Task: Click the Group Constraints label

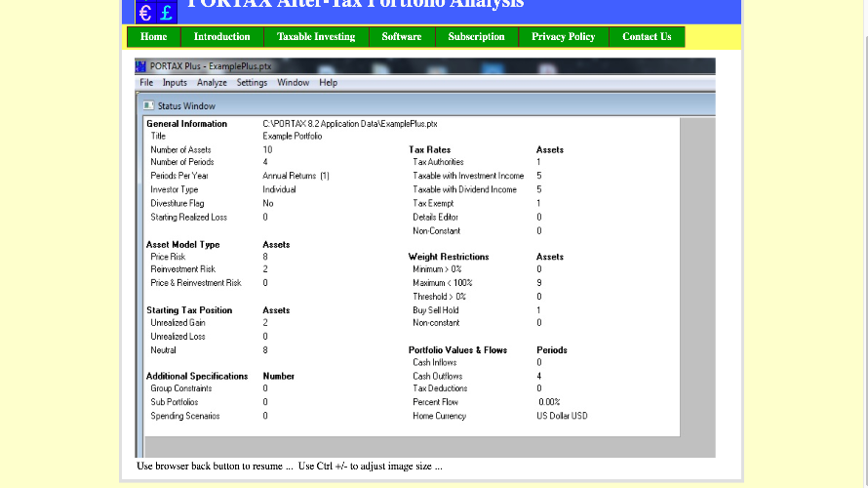Action: click(x=181, y=388)
